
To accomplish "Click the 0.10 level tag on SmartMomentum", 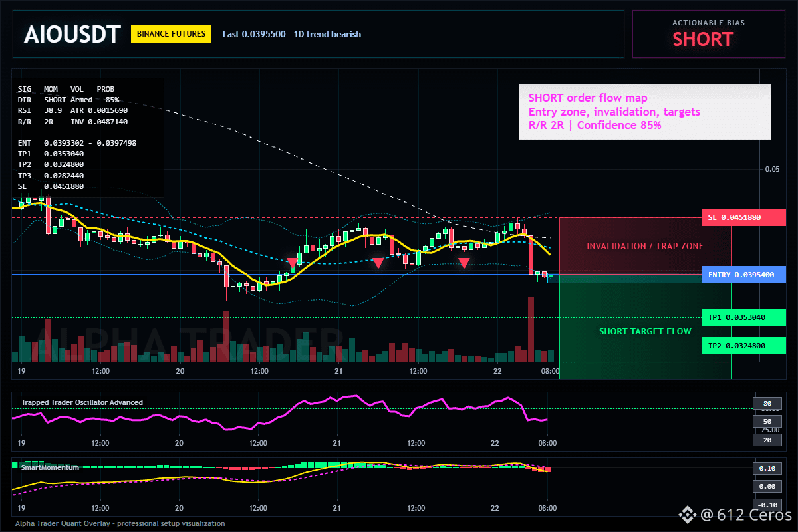I will (x=767, y=468).
